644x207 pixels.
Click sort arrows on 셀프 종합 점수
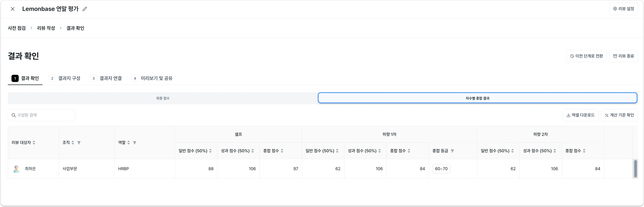tap(282, 151)
